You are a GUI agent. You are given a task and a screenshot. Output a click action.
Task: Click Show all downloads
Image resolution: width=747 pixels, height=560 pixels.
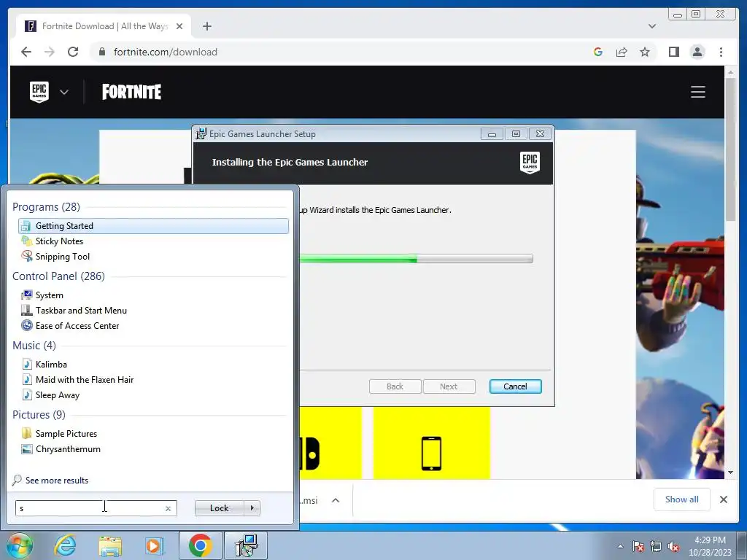click(682, 499)
